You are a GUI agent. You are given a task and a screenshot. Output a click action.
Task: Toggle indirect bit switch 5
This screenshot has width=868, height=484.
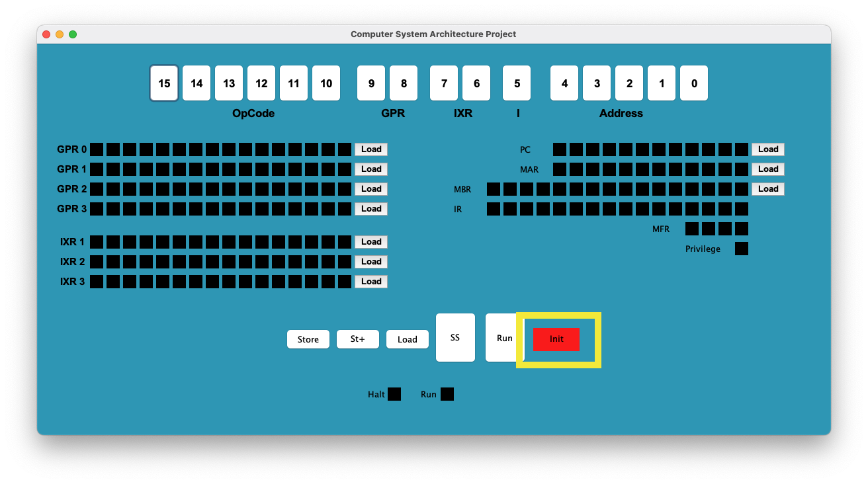[517, 83]
